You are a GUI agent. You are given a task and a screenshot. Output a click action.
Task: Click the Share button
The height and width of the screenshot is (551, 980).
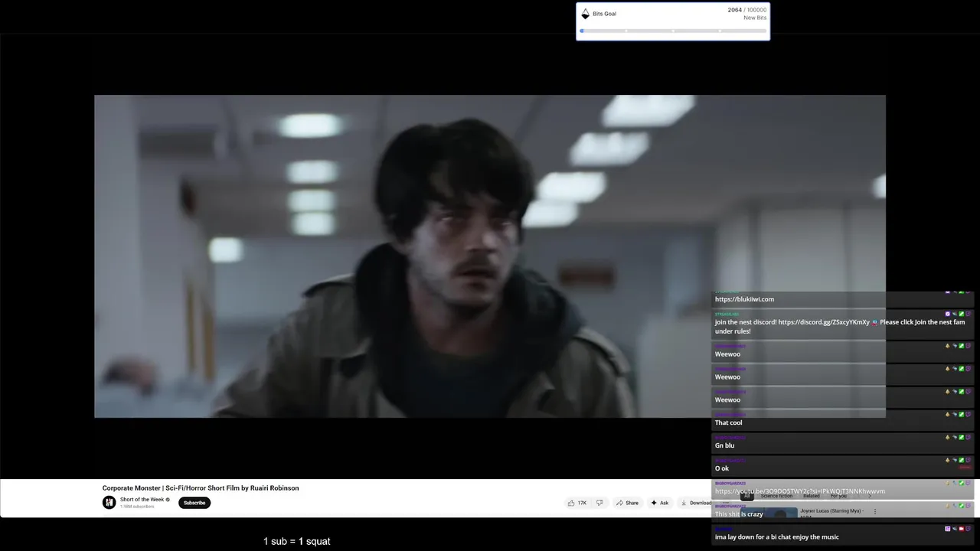(627, 503)
